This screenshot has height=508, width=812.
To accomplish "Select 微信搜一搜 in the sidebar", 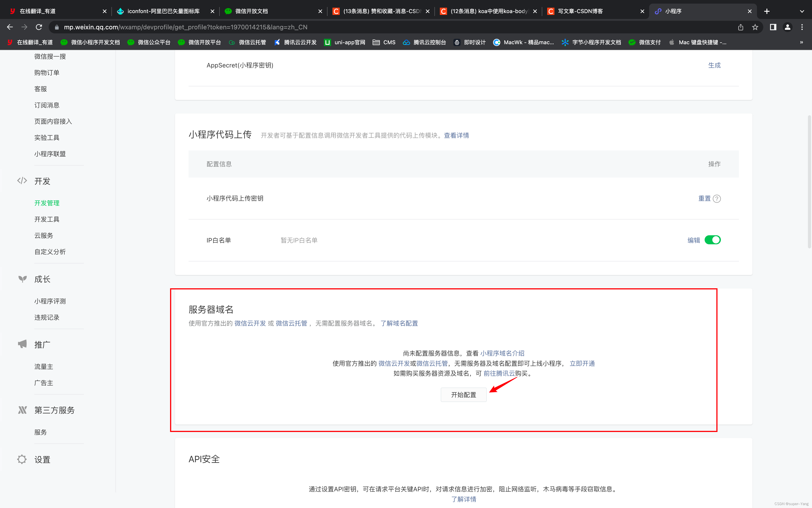I will [50, 56].
